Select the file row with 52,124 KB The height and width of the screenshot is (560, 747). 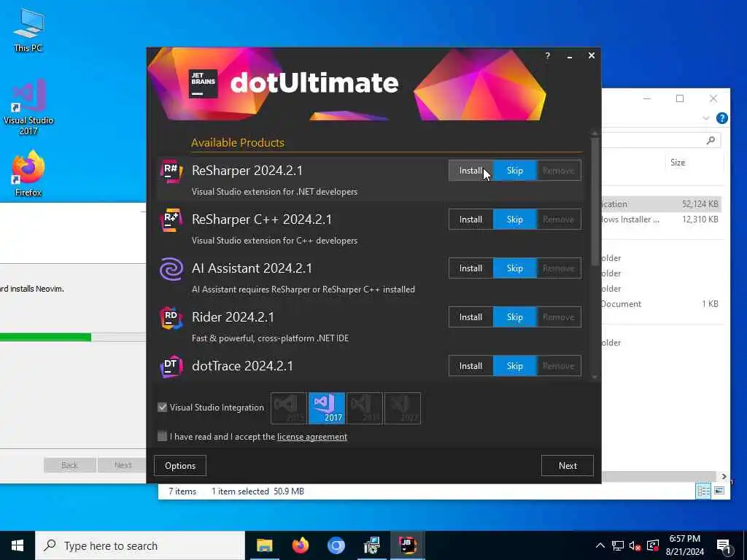(x=662, y=204)
